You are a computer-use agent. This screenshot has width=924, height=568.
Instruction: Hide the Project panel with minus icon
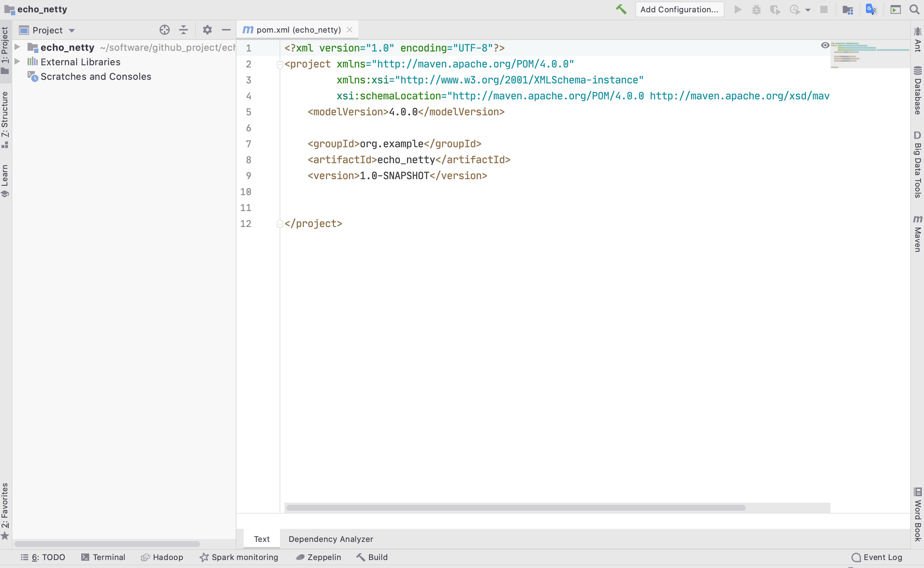coord(226,30)
